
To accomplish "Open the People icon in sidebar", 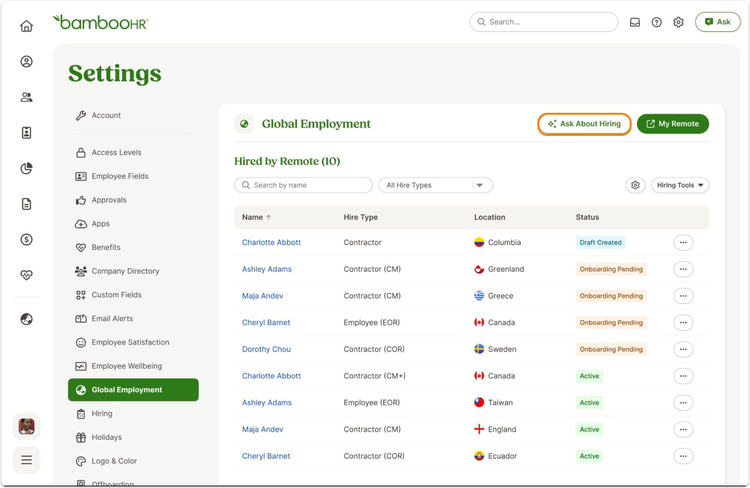I will (x=26, y=97).
